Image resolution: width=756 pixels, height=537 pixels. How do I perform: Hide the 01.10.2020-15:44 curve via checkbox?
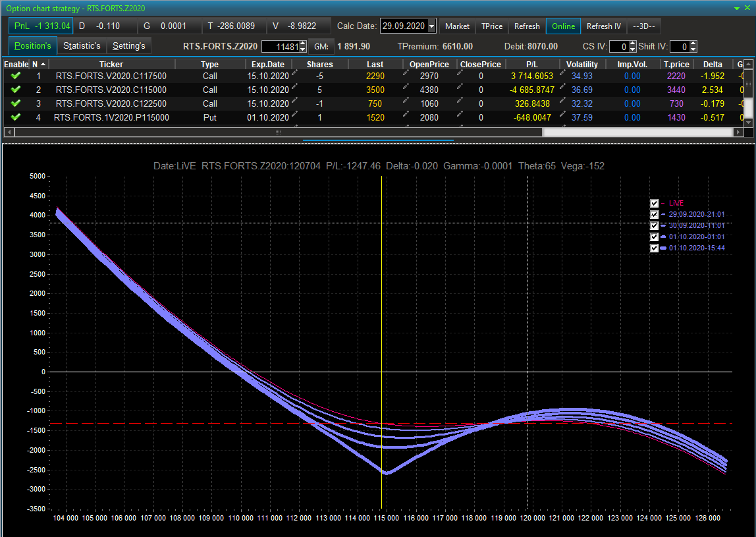click(x=654, y=248)
